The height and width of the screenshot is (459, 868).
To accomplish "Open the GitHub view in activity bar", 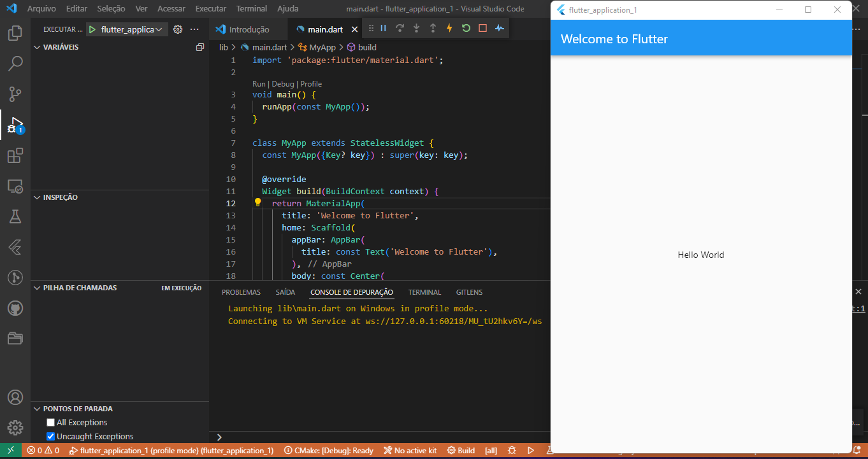I will pos(15,308).
